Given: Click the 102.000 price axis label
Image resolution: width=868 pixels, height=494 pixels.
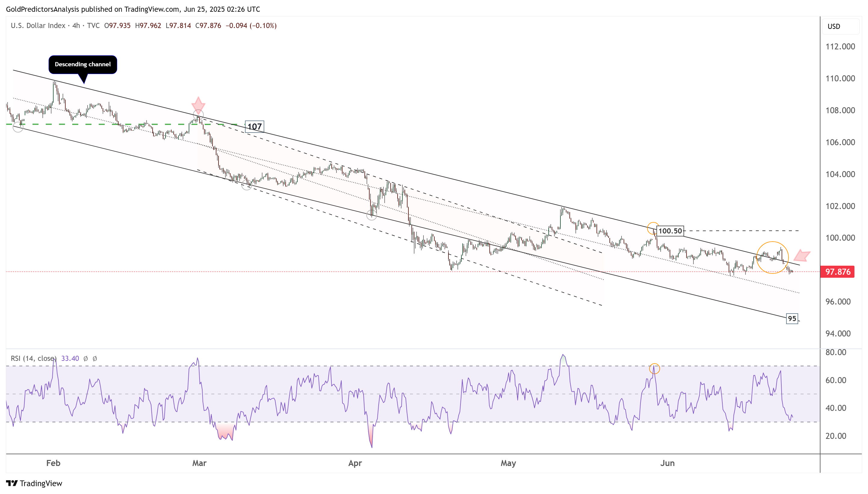Looking at the screenshot, I should (840, 206).
